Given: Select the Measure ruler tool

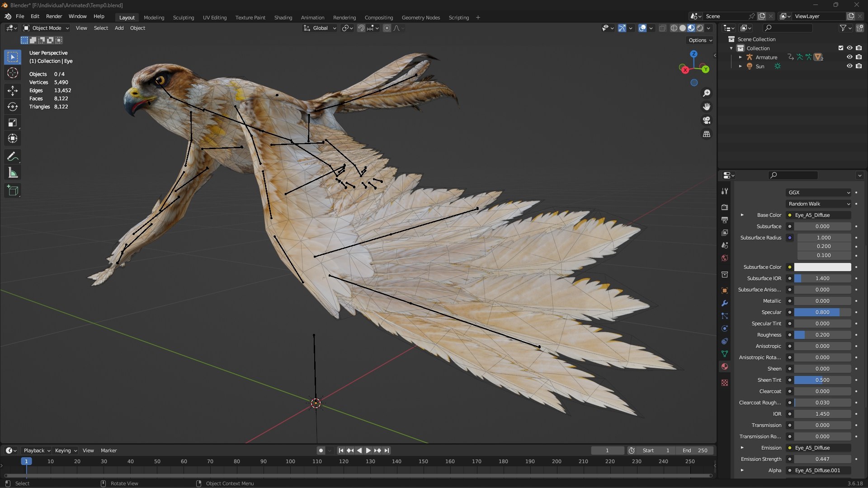Looking at the screenshot, I should pyautogui.click(x=13, y=173).
